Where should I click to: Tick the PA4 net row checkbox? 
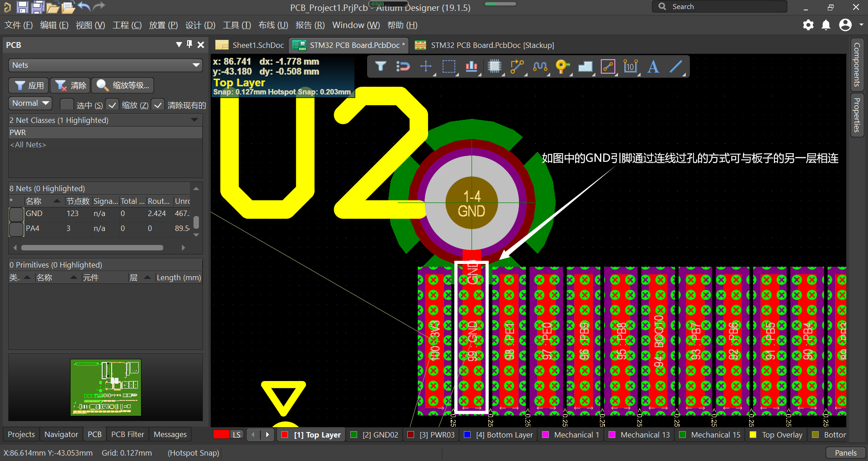tap(16, 229)
